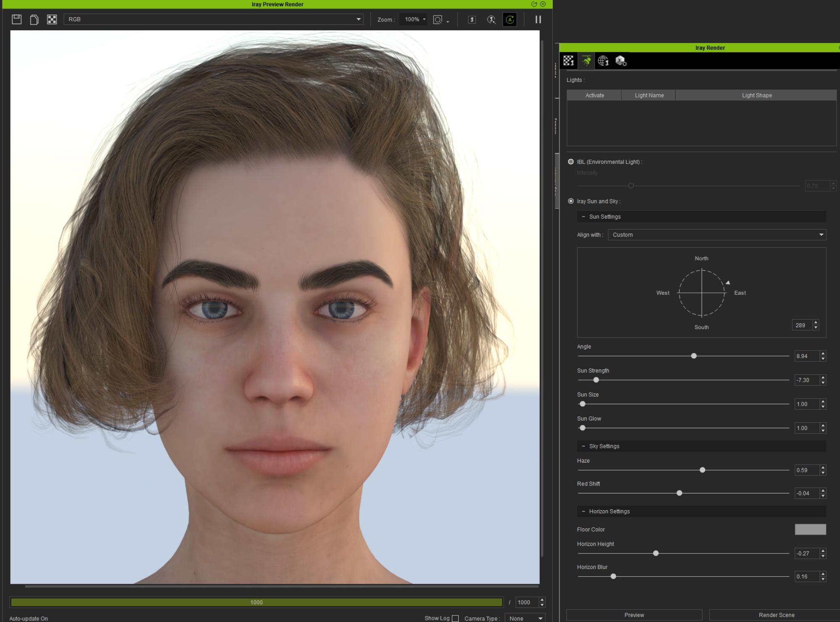
Task: Increase Horizon Blur with up arrow
Action: [x=823, y=574]
